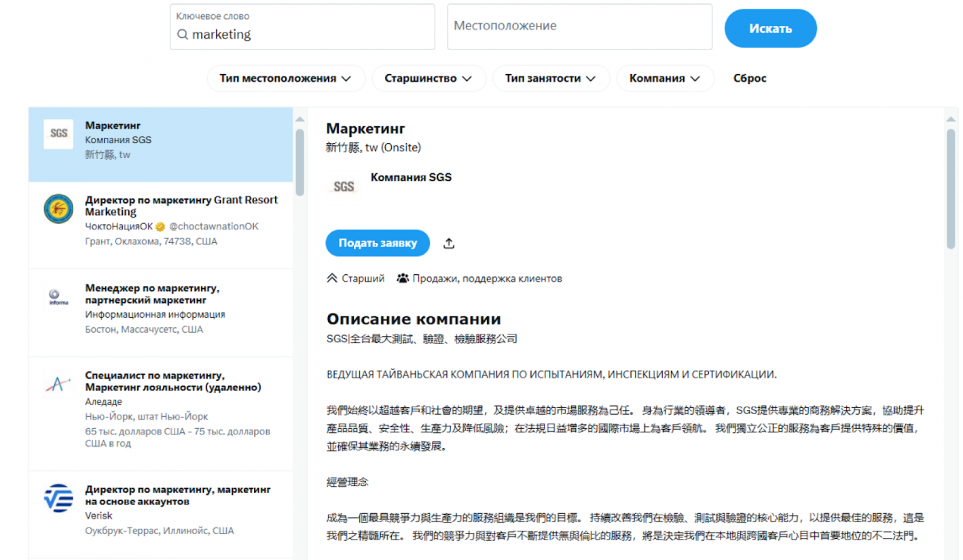The height and width of the screenshot is (560, 963).
Task: Click the 65 тыс. долларов salary text
Action: (177, 437)
